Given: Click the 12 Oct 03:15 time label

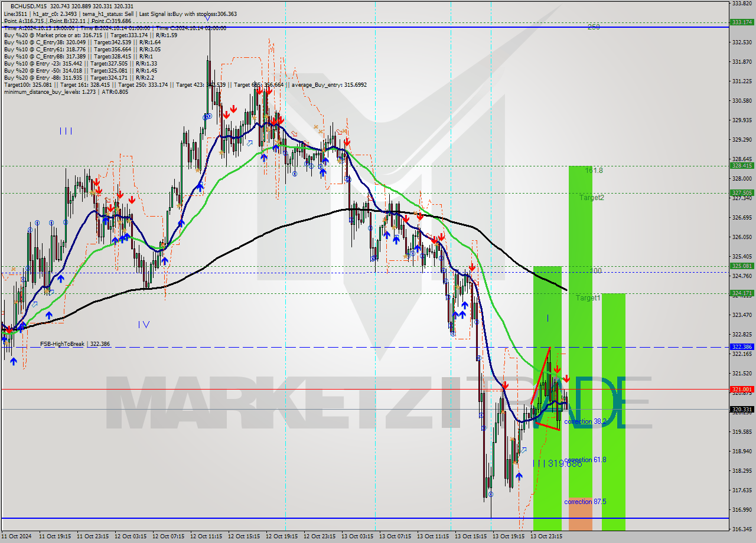Looking at the screenshot, I should click(x=131, y=537).
